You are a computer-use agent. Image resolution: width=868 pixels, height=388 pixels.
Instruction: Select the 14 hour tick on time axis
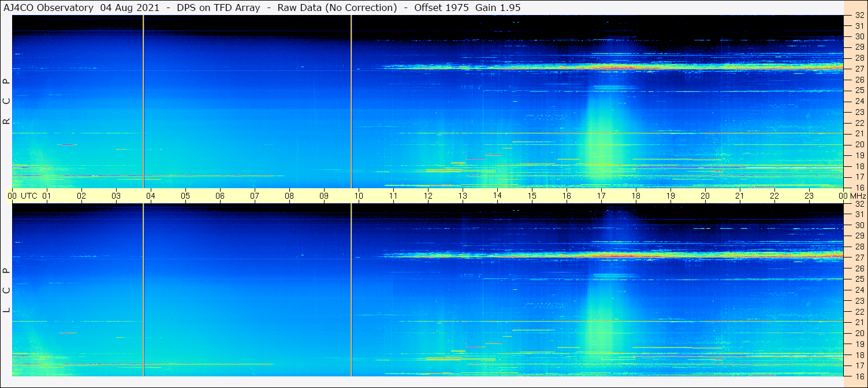click(x=497, y=196)
